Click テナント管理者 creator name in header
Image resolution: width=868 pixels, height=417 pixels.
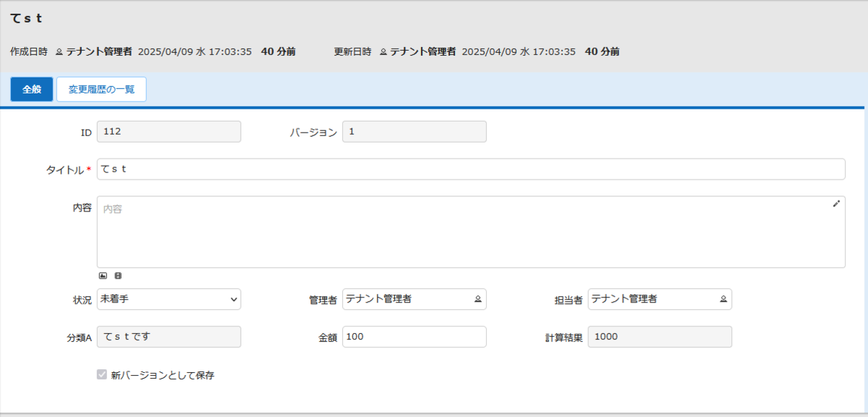coord(99,52)
